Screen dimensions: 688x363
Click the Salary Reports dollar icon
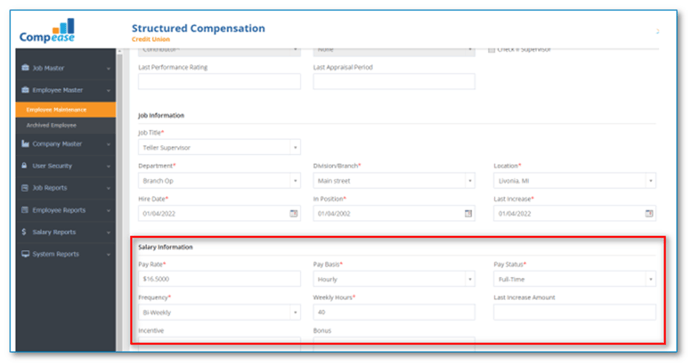[x=24, y=232]
